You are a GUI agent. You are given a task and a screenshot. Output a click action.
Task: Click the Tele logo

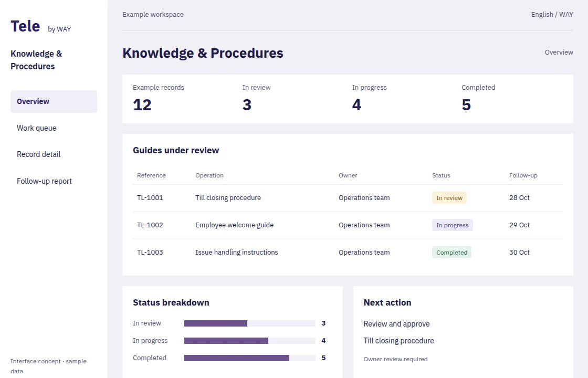tap(25, 26)
